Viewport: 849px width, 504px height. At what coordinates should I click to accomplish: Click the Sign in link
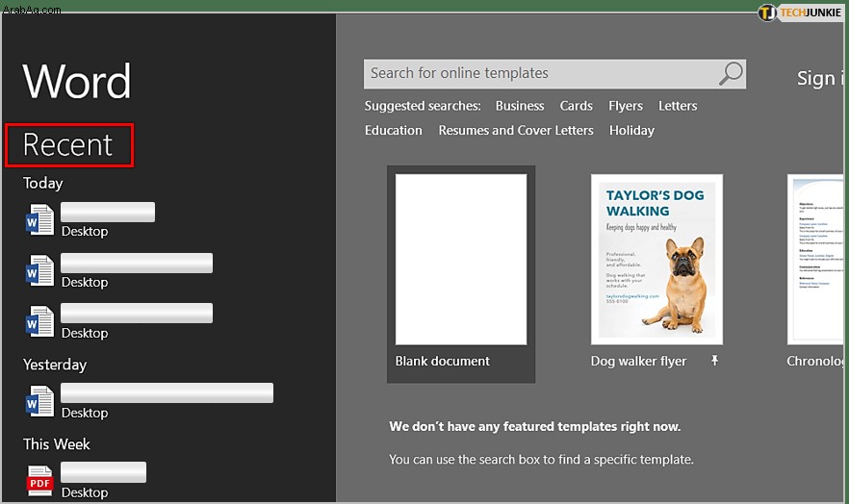820,79
